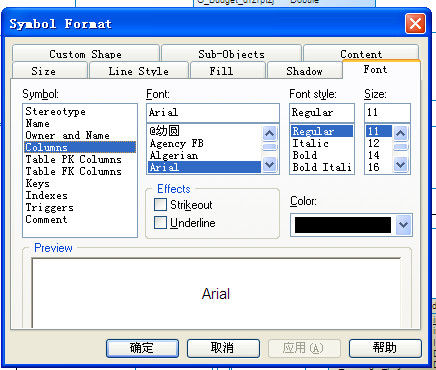Select Keys in Symbol list
436x370 pixels.
pyautogui.click(x=80, y=183)
